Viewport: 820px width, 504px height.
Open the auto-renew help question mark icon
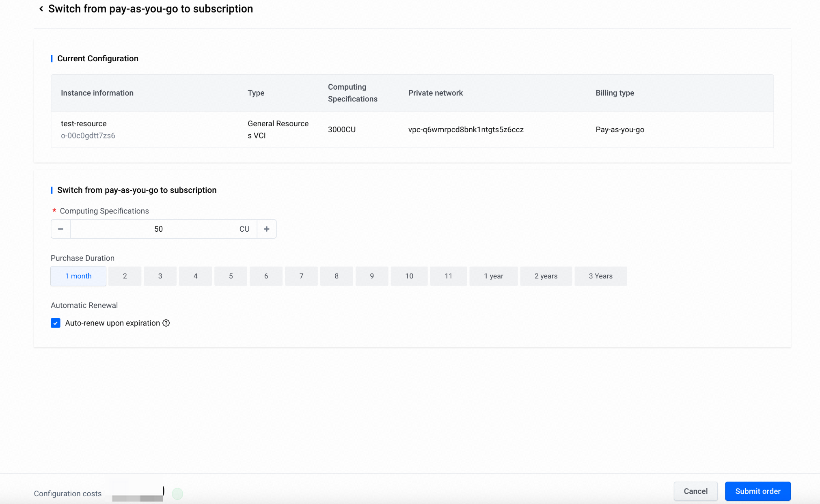pyautogui.click(x=166, y=323)
